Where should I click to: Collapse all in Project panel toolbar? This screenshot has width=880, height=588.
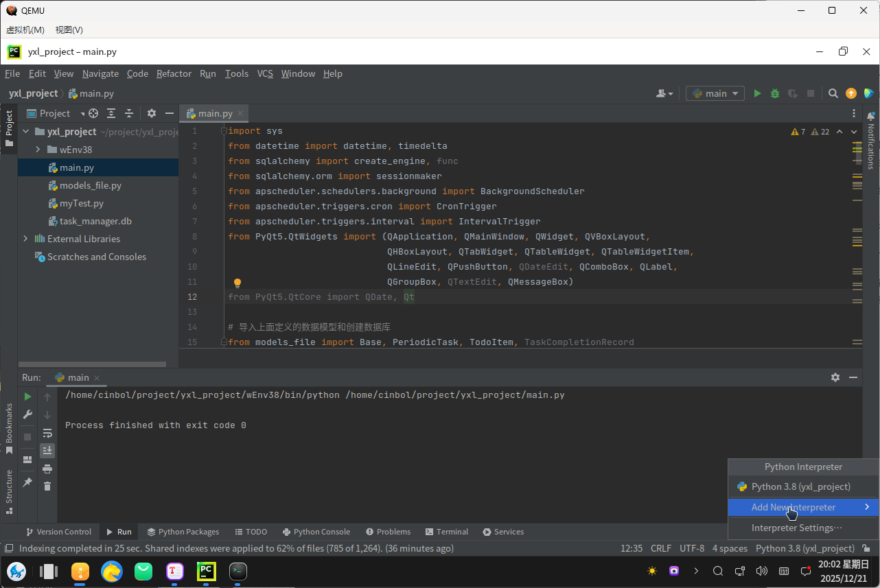(x=128, y=113)
